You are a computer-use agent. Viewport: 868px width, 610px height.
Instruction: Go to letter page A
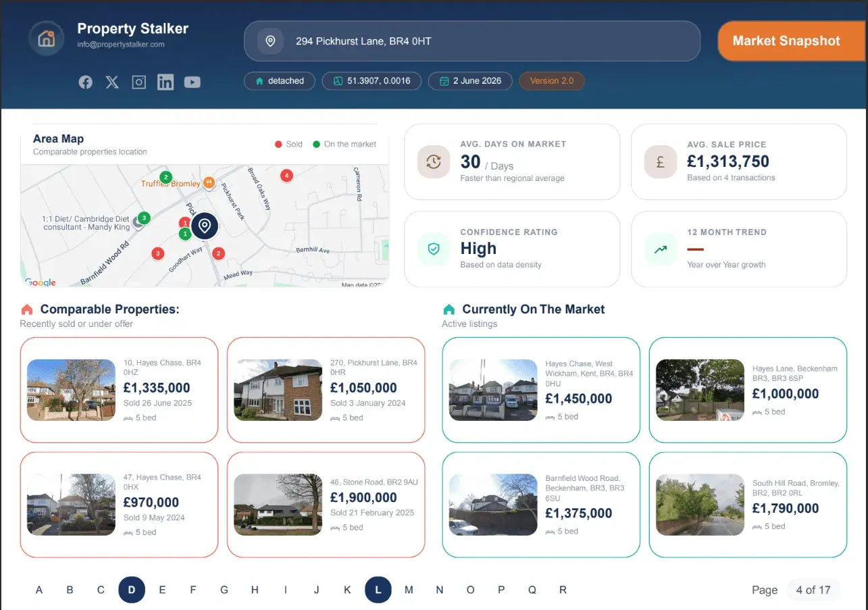pos(39,590)
